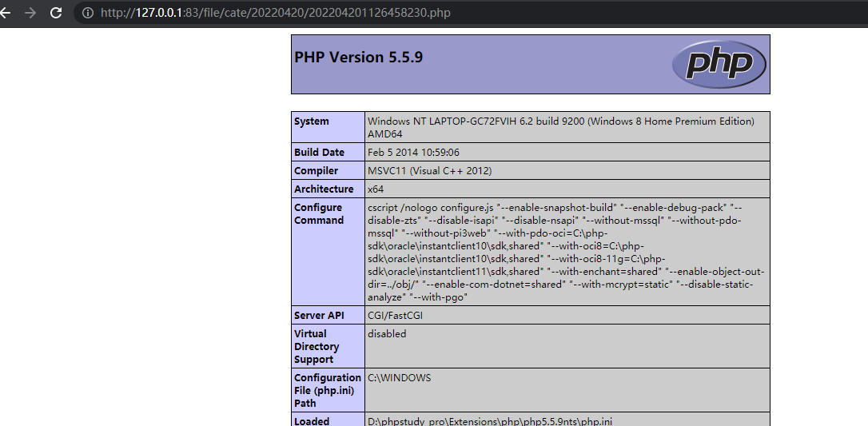
Task: Select the Virtual Directory Support label
Action: (x=317, y=346)
